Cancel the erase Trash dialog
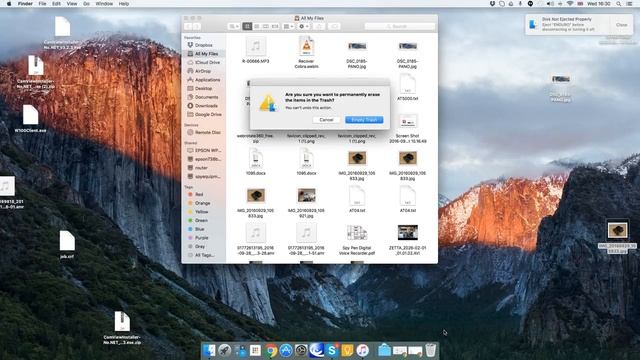Viewport: 640px width, 360px height. (x=327, y=120)
